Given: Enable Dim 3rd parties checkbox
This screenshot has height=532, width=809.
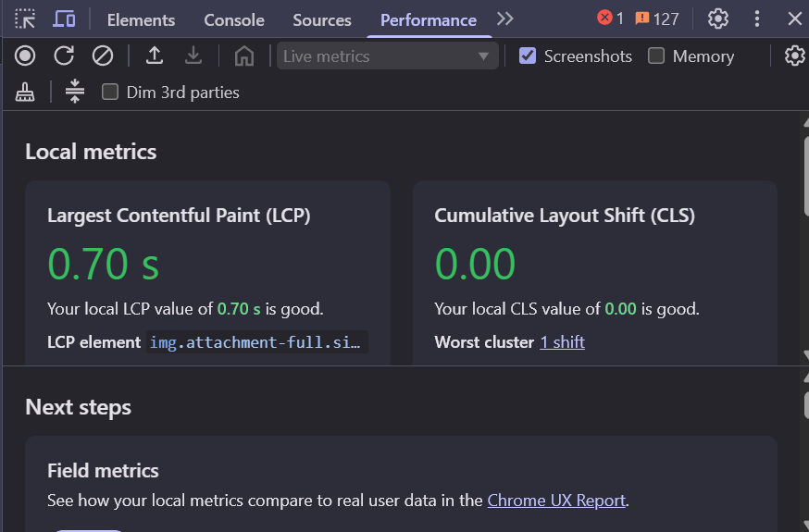Looking at the screenshot, I should click(110, 92).
